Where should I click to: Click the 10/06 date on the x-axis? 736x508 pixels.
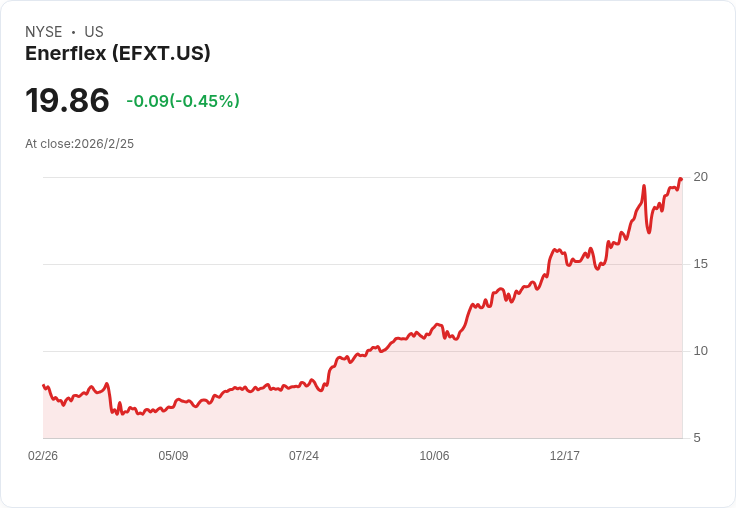tap(434, 456)
